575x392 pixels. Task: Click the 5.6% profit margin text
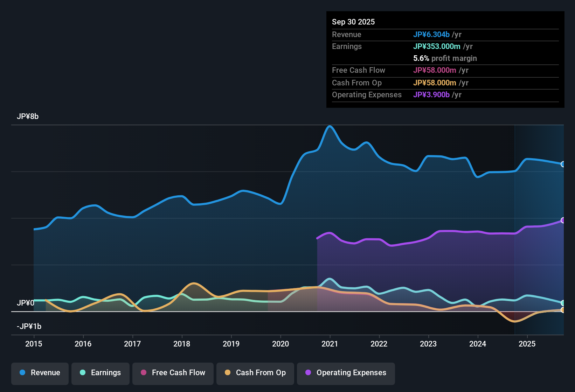(x=445, y=58)
